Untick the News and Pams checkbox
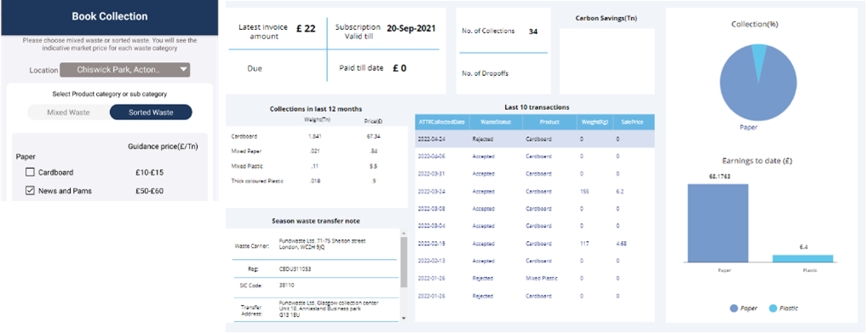868x334 pixels. coord(30,191)
